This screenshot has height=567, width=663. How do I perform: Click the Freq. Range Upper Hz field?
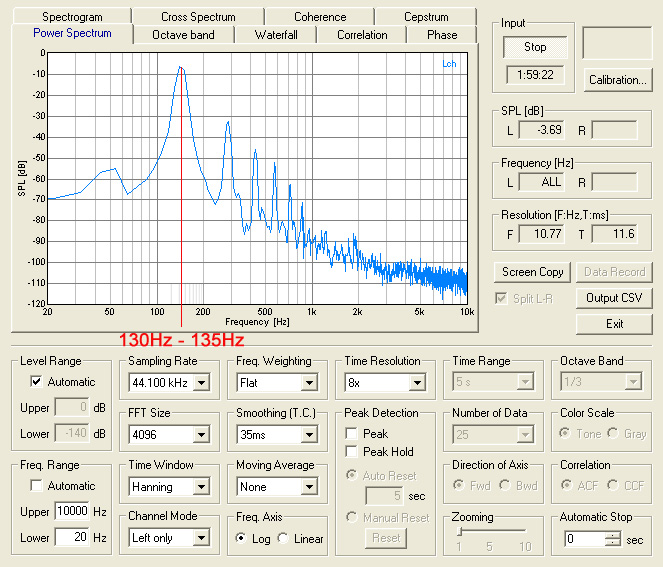[x=72, y=512]
